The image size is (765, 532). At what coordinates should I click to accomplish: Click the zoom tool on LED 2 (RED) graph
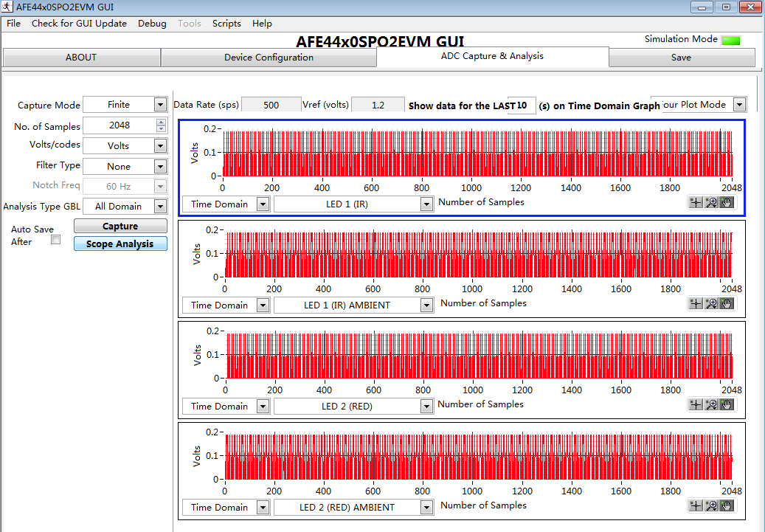(x=711, y=404)
